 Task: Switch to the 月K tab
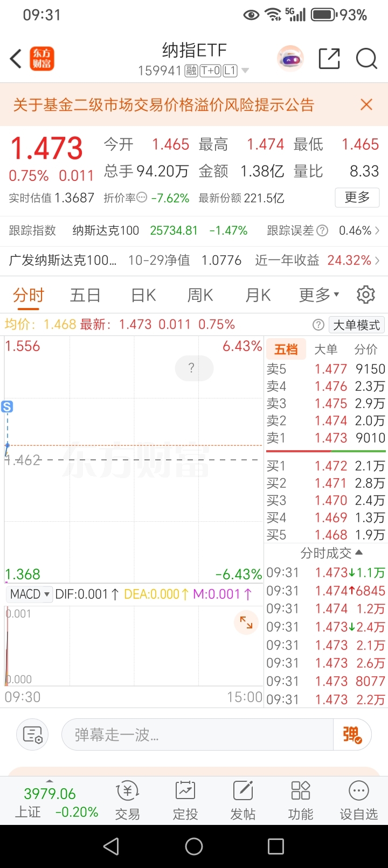click(258, 295)
